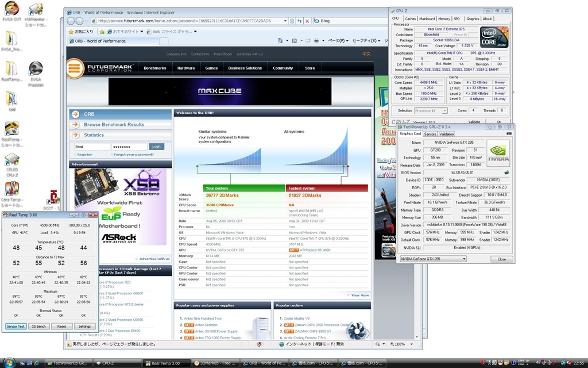This screenshot has width=588, height=368.
Task: Open the Statistics link in ORB sidebar
Action: 94,135
